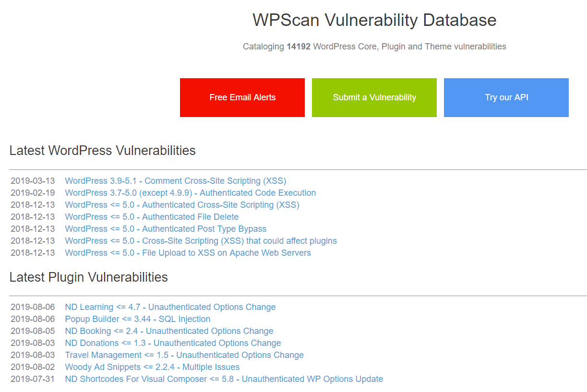587x392 pixels.
Task: Click the Latest WordPress Vulnerabilities heading
Action: [x=103, y=151]
